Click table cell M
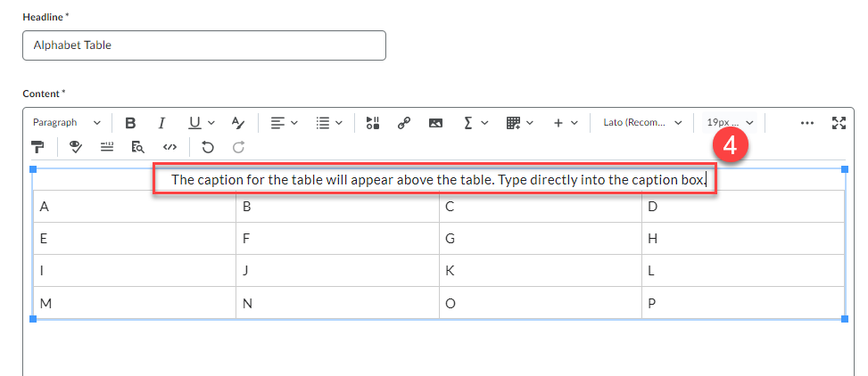The height and width of the screenshot is (376, 868). [135, 302]
